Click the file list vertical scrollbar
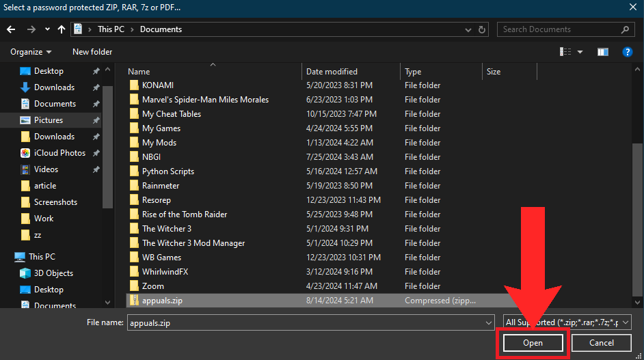The image size is (644, 360). pyautogui.click(x=637, y=205)
